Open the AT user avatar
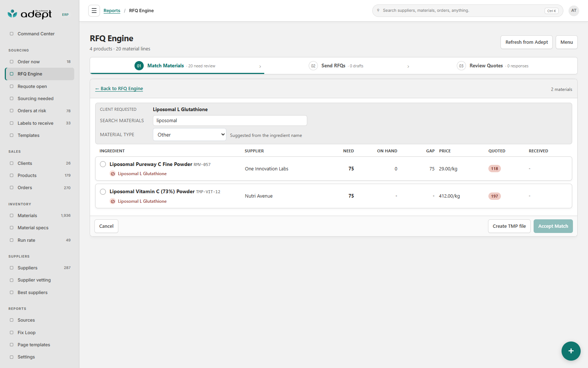Screen dimensions: 588x368 coord(574,11)
